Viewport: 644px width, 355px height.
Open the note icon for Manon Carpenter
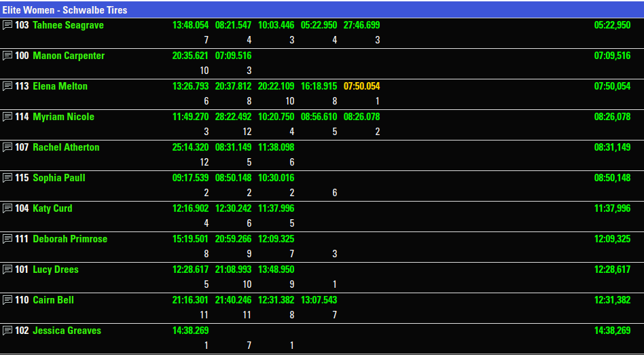point(7,56)
